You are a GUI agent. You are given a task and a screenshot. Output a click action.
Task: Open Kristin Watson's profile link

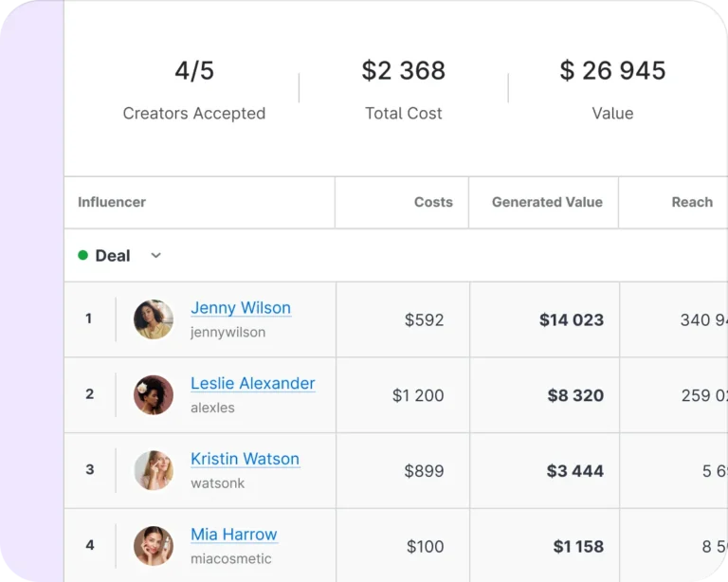click(246, 459)
